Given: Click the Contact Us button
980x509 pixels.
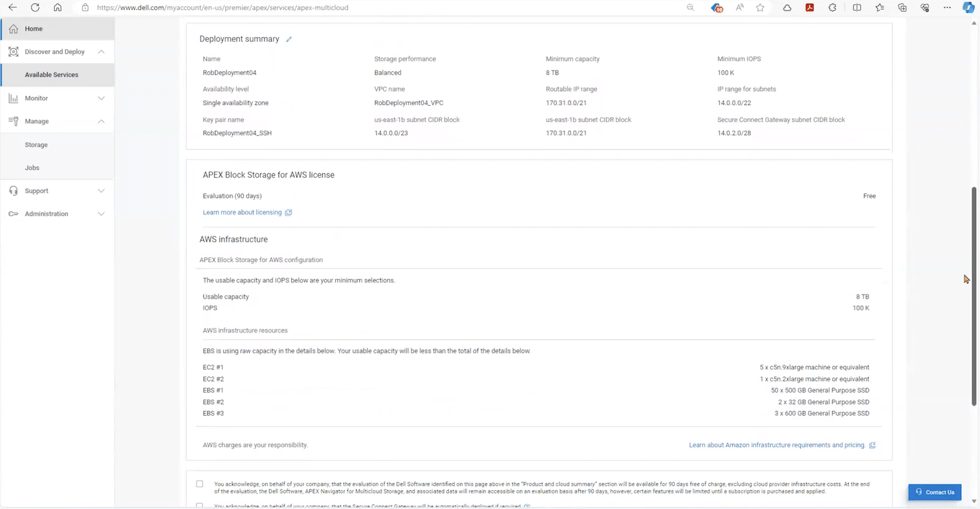Looking at the screenshot, I should 934,492.
